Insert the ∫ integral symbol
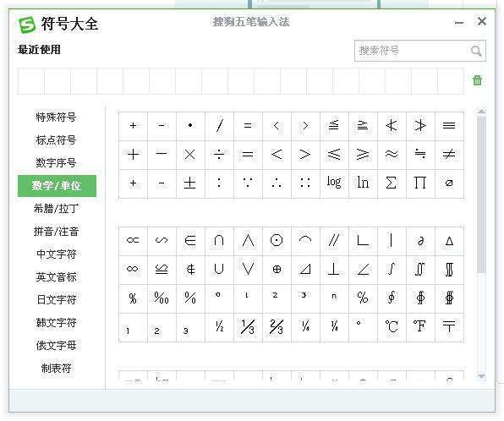This screenshot has height=421, width=504. [392, 270]
